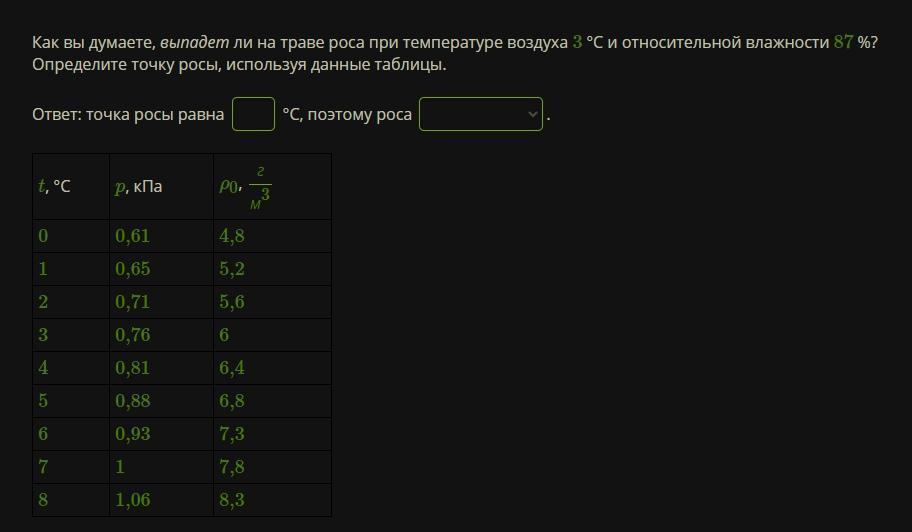Click pressure cell showing 1,06

[x=162, y=500]
